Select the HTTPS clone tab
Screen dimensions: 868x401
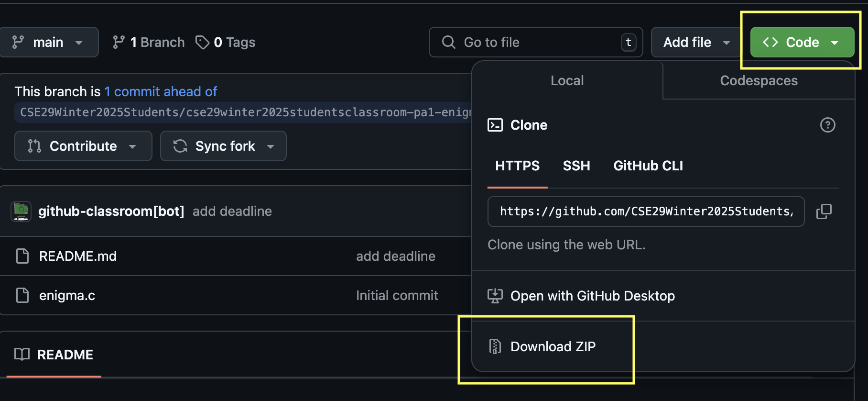coord(517,166)
